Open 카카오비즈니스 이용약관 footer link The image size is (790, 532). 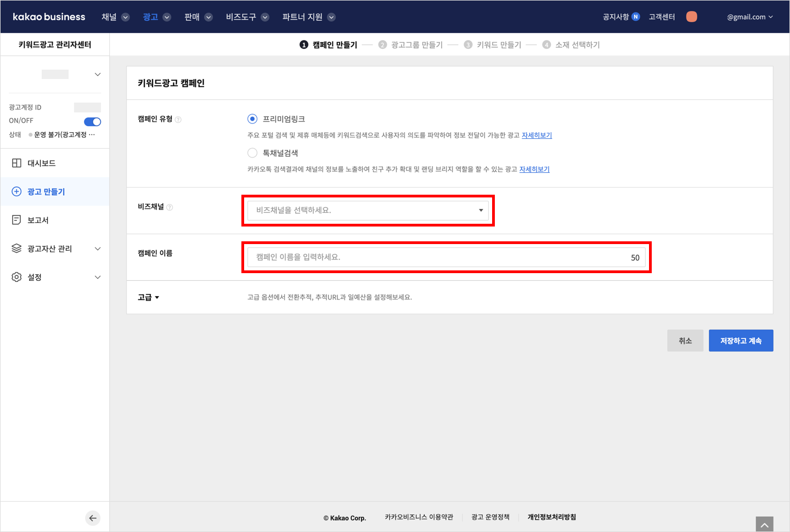pyautogui.click(x=419, y=517)
